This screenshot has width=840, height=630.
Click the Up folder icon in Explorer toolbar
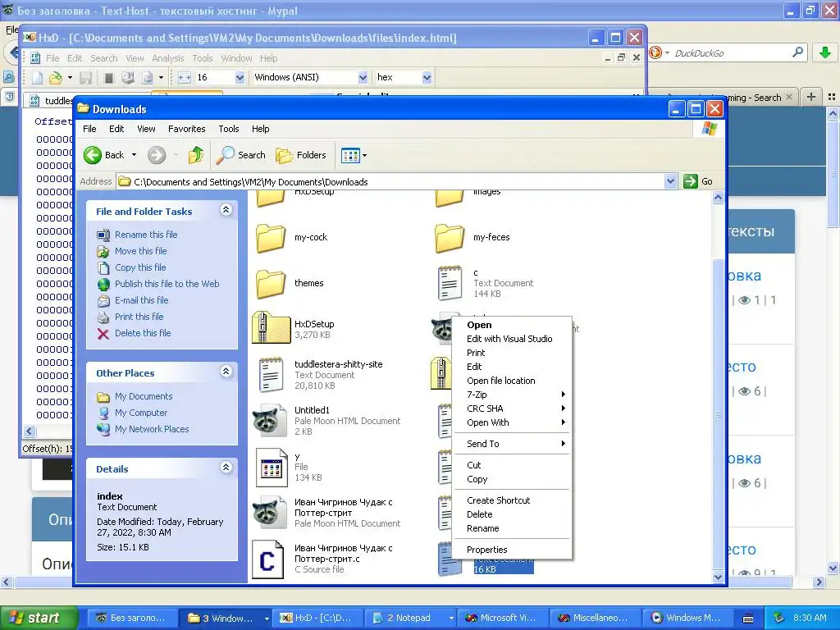[195, 155]
